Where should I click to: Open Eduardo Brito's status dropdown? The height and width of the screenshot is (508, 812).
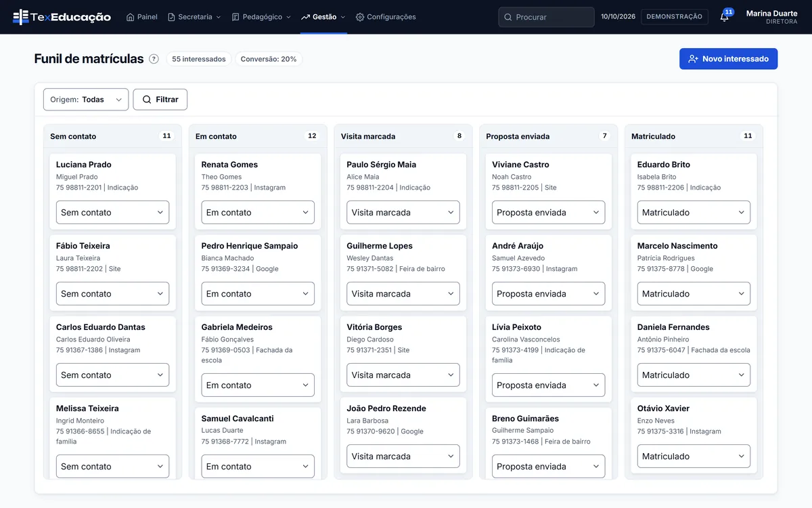coord(694,212)
